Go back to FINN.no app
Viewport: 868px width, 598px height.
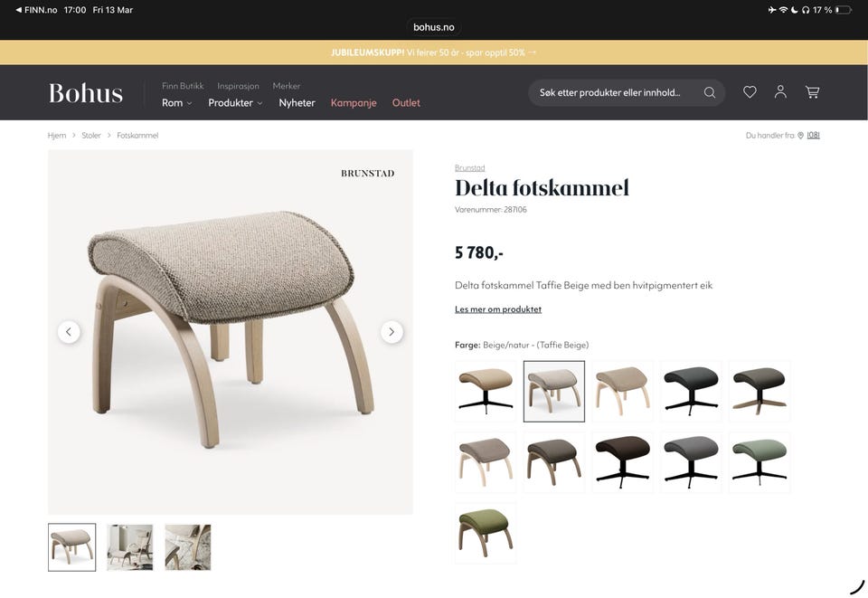pos(36,10)
